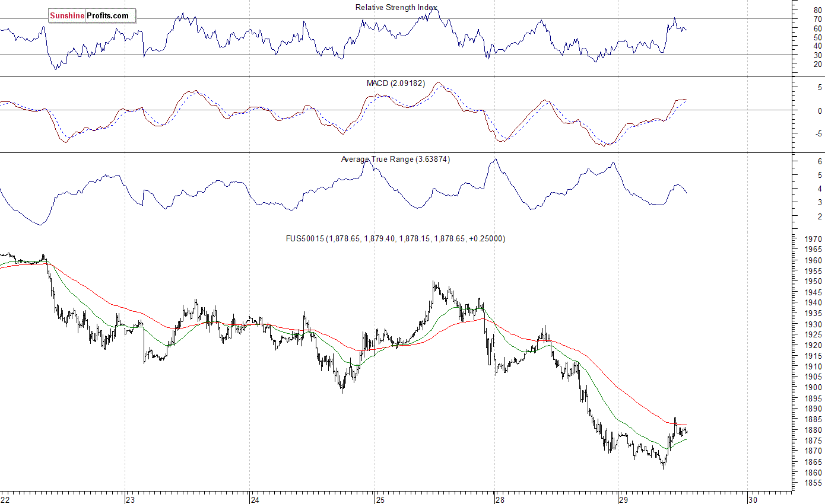Click the RSI axis value 70
This screenshot has width=825, height=504.
tap(817, 19)
